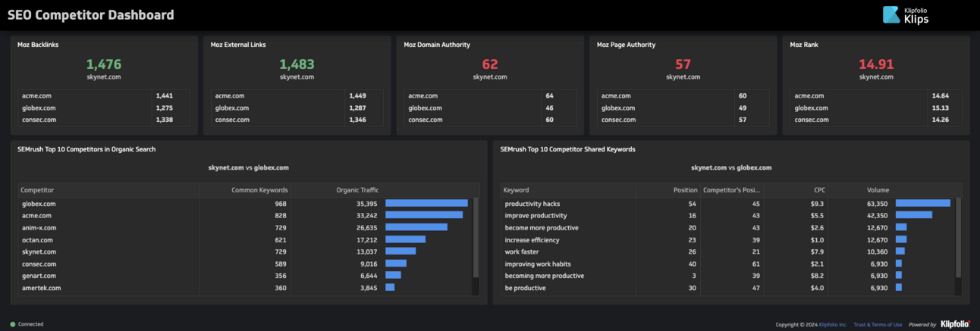Click the Klipfolio Klips logo icon

[x=891, y=15]
